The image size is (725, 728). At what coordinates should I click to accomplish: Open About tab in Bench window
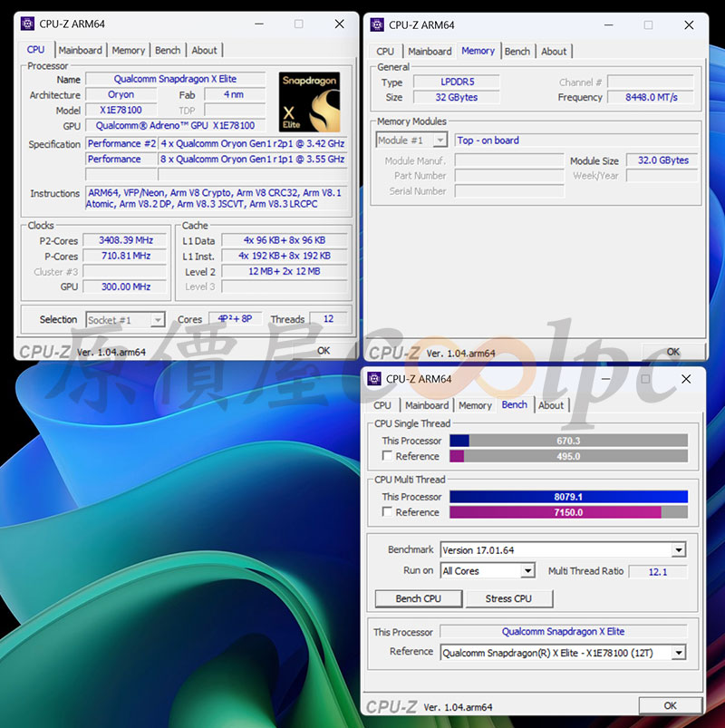(x=551, y=405)
